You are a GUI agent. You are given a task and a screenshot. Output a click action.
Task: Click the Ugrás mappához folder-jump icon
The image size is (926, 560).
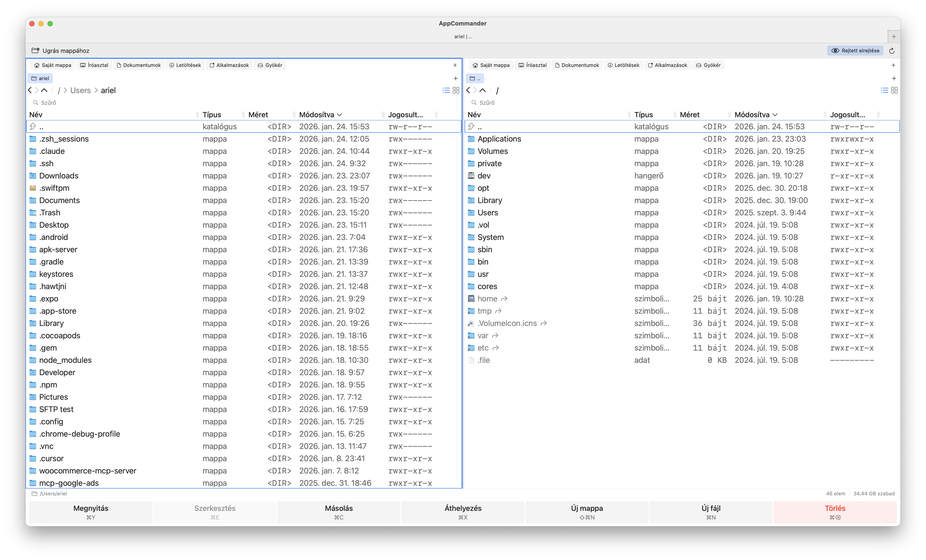pyautogui.click(x=36, y=50)
